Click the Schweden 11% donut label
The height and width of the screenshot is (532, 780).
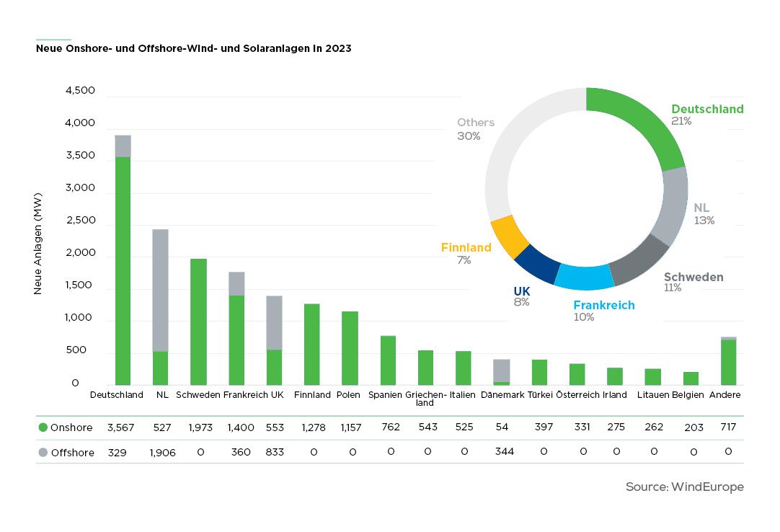tap(693, 282)
